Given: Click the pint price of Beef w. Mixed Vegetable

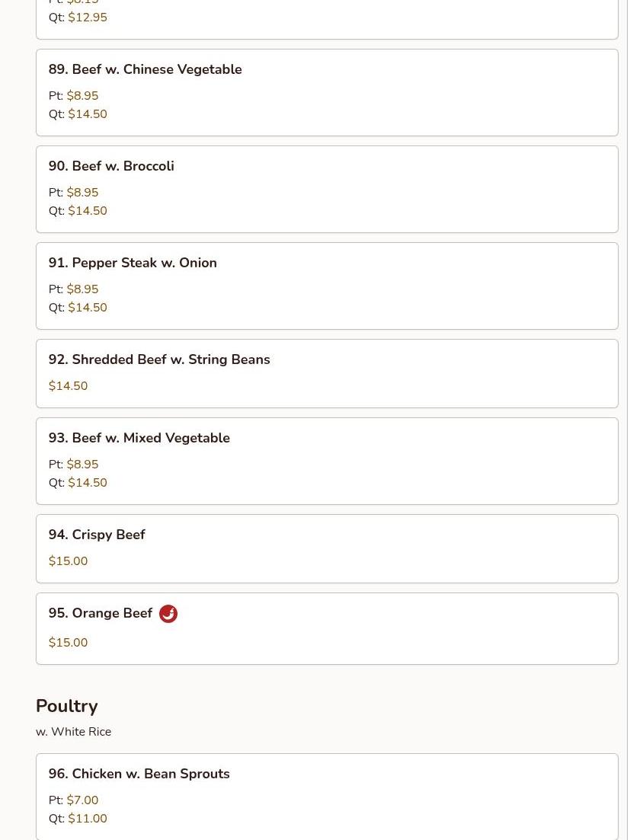Looking at the screenshot, I should point(82,464).
